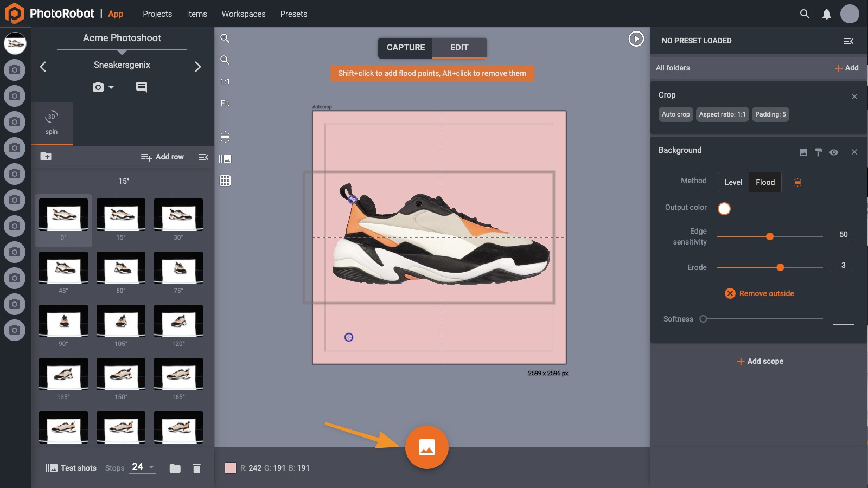This screenshot has width=868, height=488.
Task: Click the 1:1 zoom level icon
Action: tap(225, 82)
